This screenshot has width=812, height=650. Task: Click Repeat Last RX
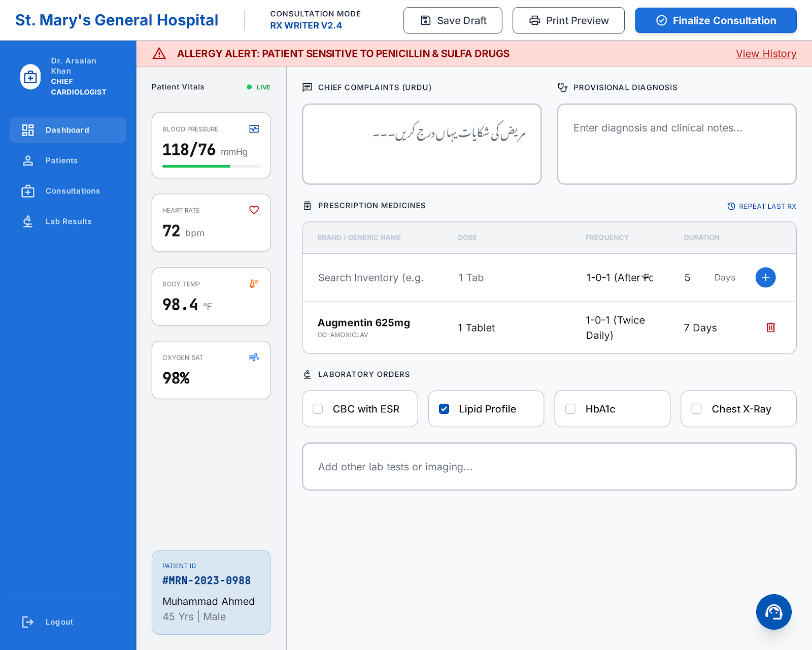(762, 206)
